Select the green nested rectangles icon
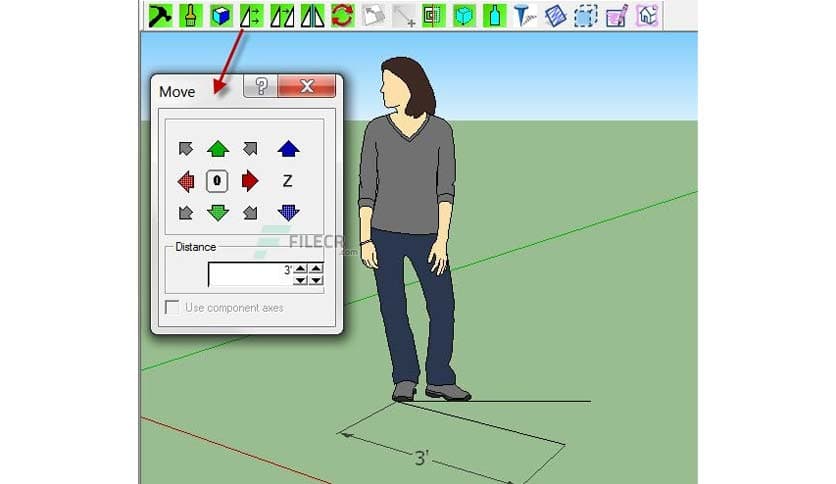The height and width of the screenshot is (484, 836). click(x=433, y=15)
